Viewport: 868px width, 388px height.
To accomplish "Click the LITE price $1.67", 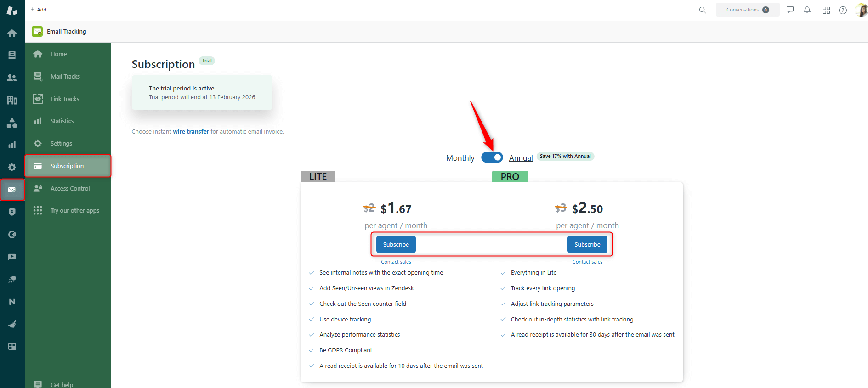I will click(396, 208).
